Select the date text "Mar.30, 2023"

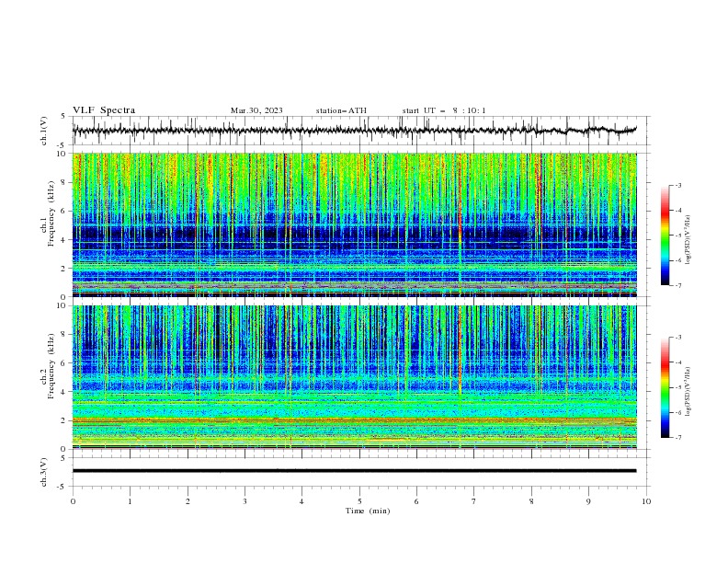256,110
